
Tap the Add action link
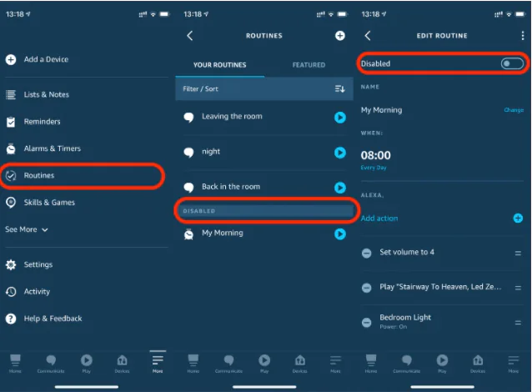point(379,219)
